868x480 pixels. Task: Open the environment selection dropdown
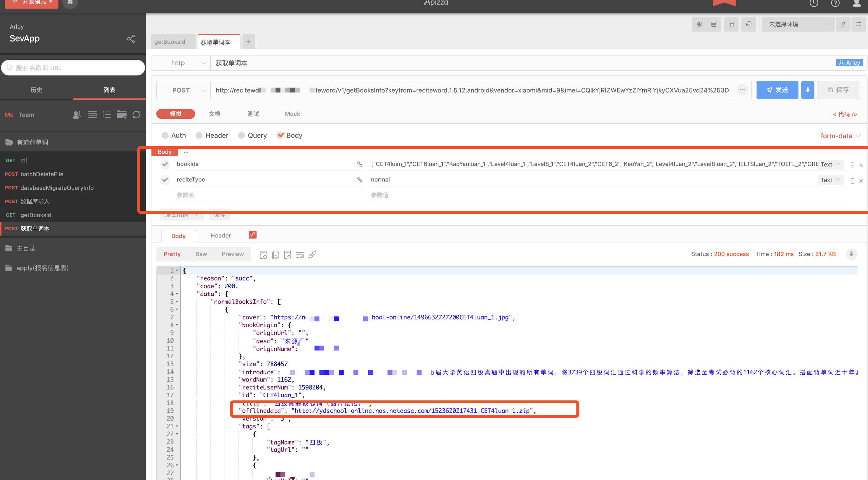(798, 24)
